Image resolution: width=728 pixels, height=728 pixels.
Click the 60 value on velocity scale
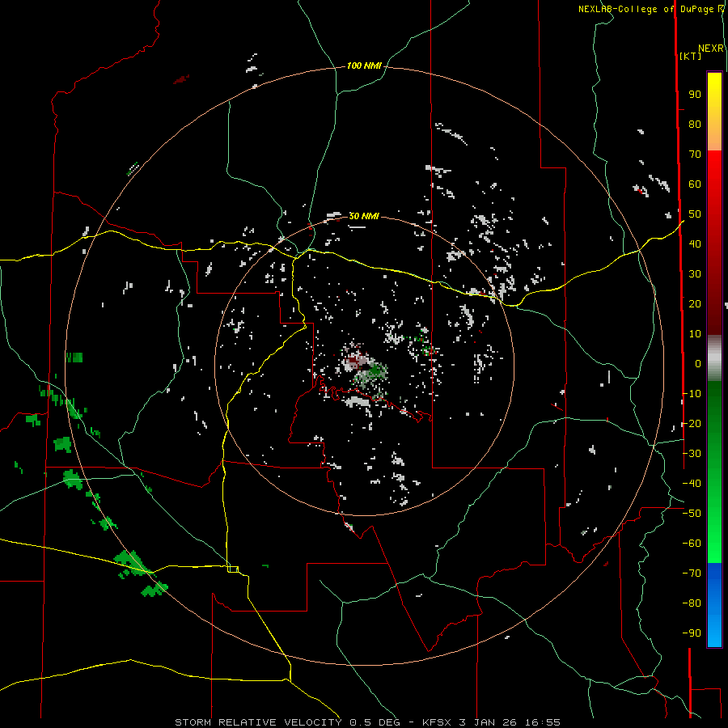(695, 184)
